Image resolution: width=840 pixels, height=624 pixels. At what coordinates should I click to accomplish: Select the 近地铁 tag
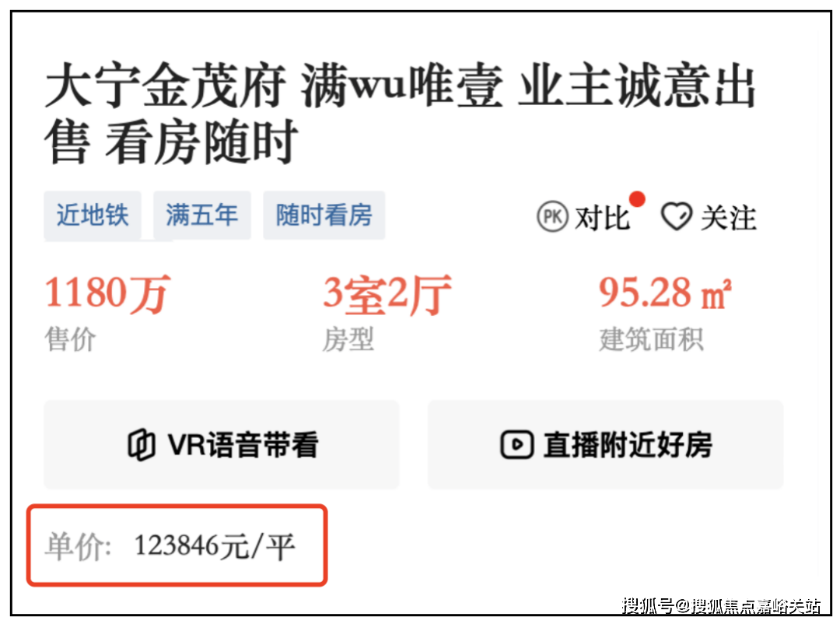93,216
